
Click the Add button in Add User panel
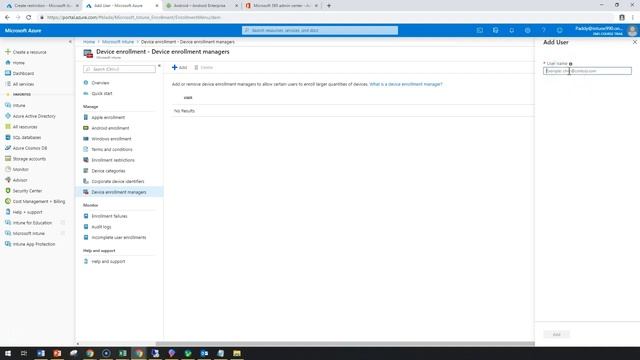point(556,334)
